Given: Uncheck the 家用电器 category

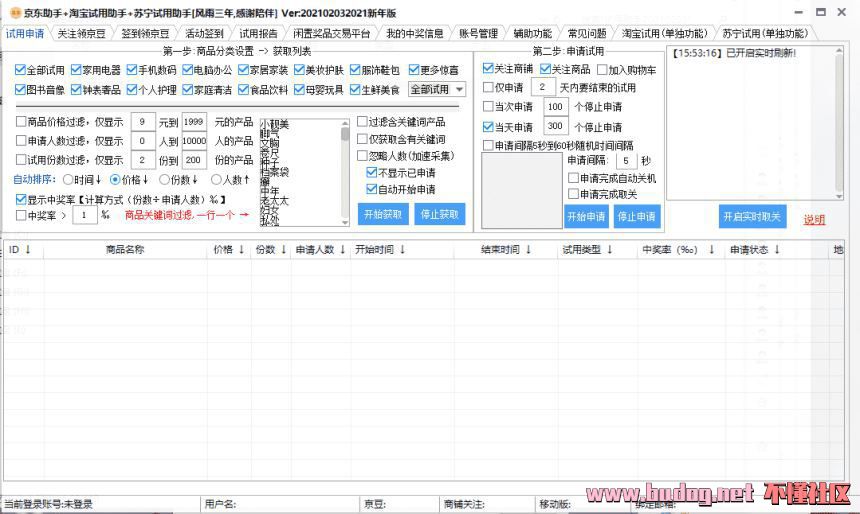Looking at the screenshot, I should [x=77, y=71].
